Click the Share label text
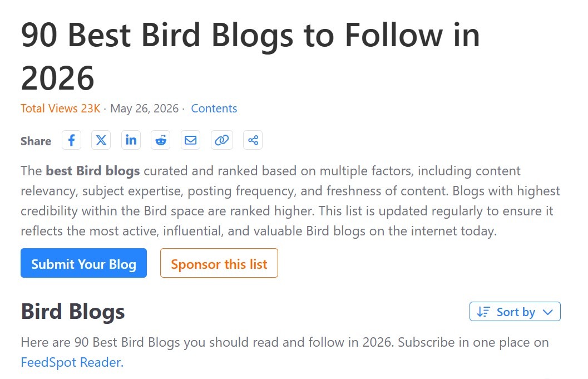The image size is (588, 379). (x=36, y=141)
